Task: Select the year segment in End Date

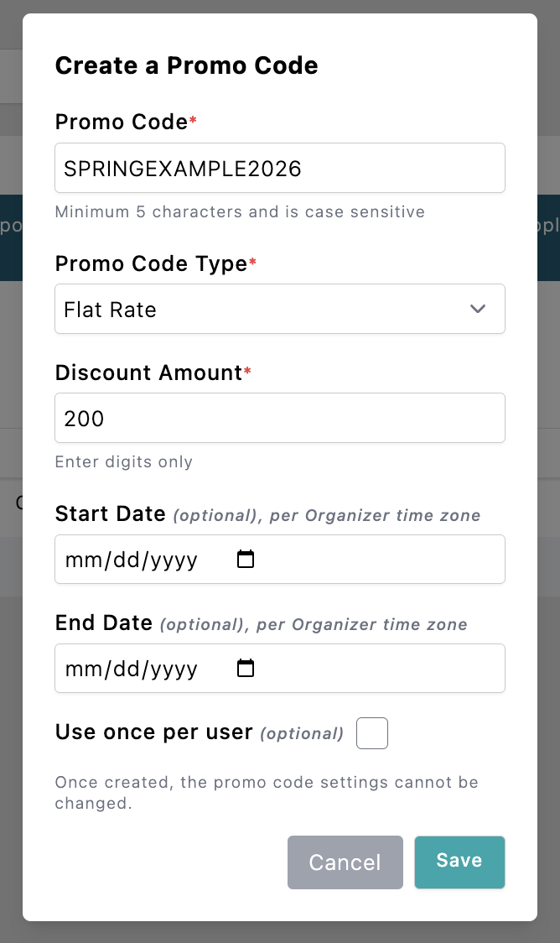Action: click(x=174, y=669)
